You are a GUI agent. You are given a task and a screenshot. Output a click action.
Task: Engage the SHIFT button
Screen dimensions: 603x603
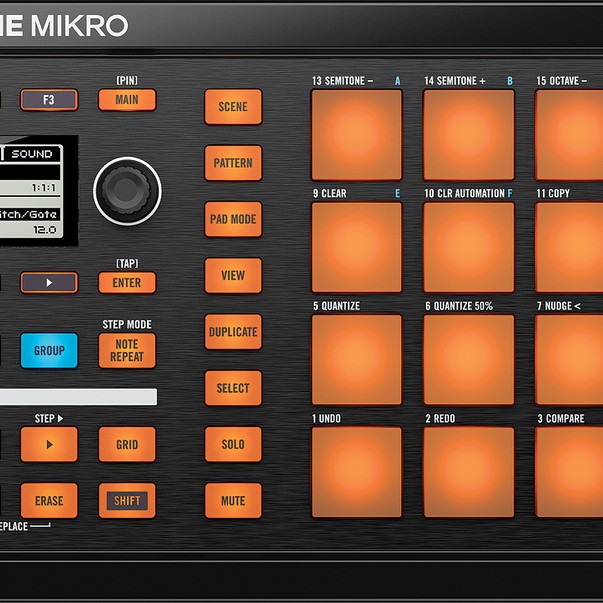(127, 501)
